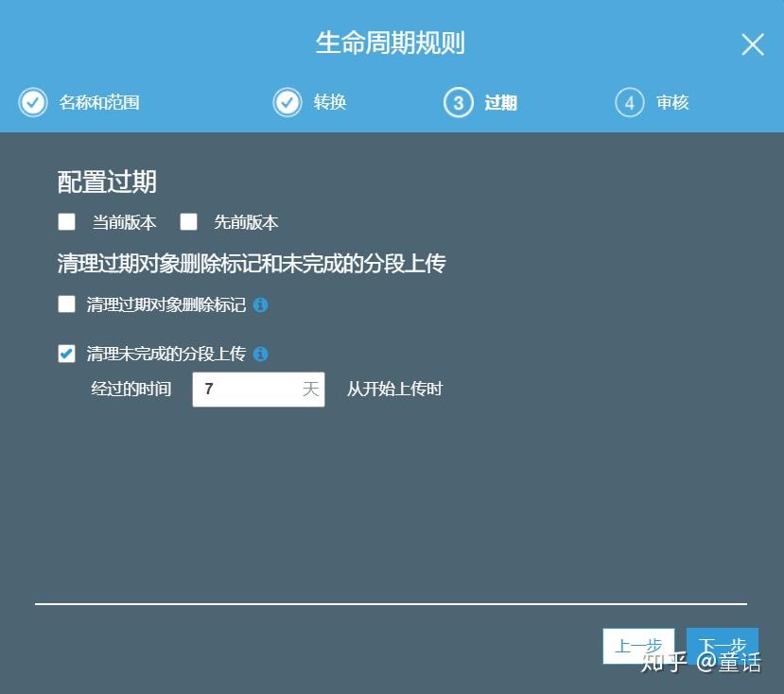Close the 生命周期规则 dialog
The width and height of the screenshot is (784, 694).
click(x=753, y=44)
